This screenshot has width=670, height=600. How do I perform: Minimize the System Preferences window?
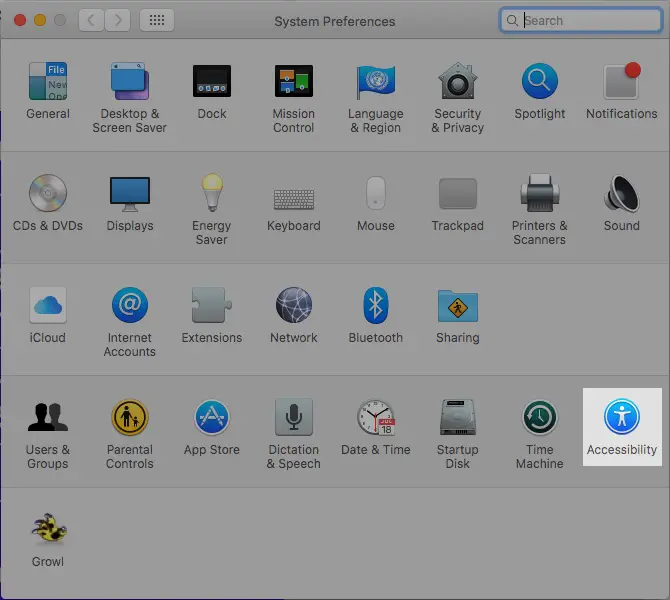(40, 20)
